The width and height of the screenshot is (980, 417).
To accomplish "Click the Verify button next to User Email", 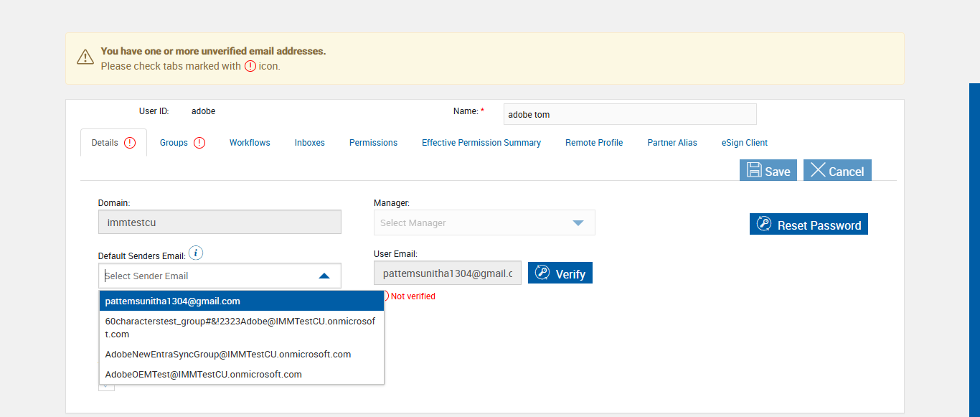I will tap(560, 273).
